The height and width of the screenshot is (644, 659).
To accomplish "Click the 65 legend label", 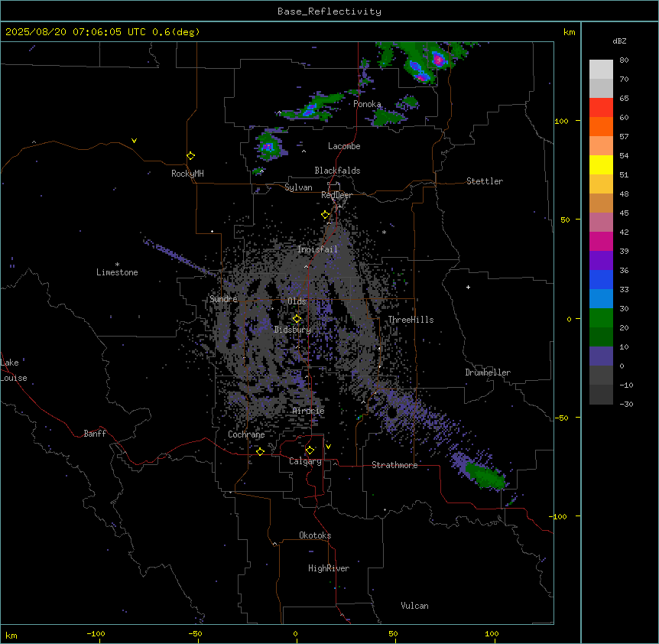I will 624,98.
